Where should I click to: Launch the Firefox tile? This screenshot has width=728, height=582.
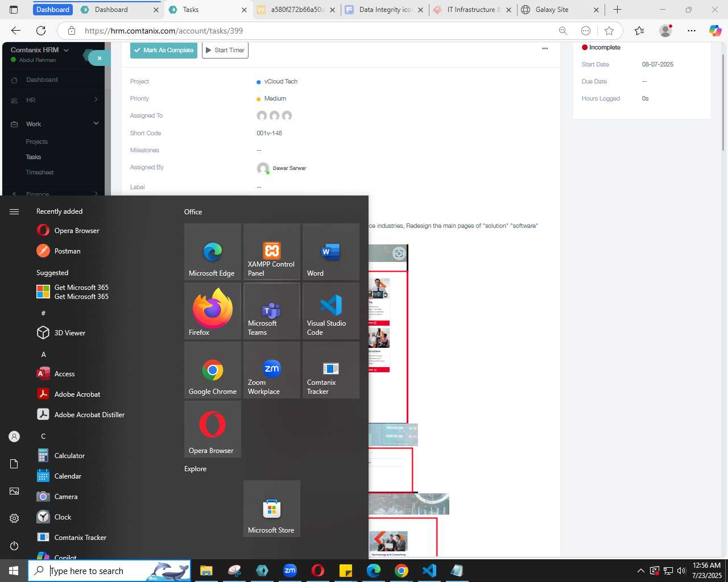(x=213, y=311)
